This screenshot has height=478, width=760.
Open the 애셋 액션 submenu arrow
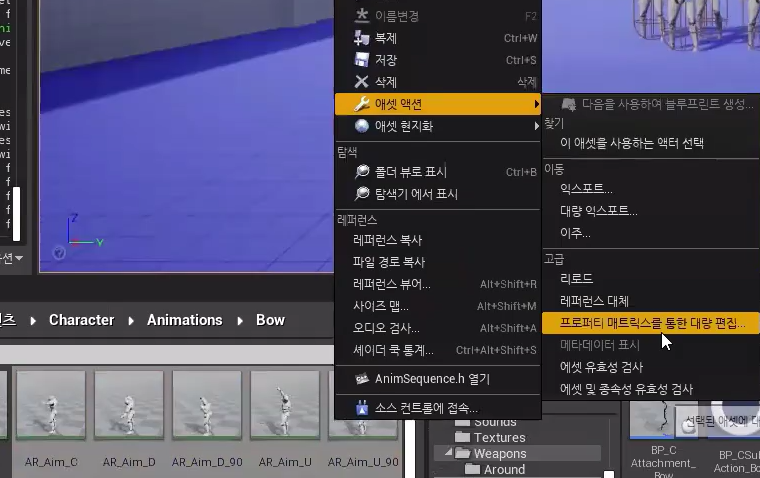point(537,104)
